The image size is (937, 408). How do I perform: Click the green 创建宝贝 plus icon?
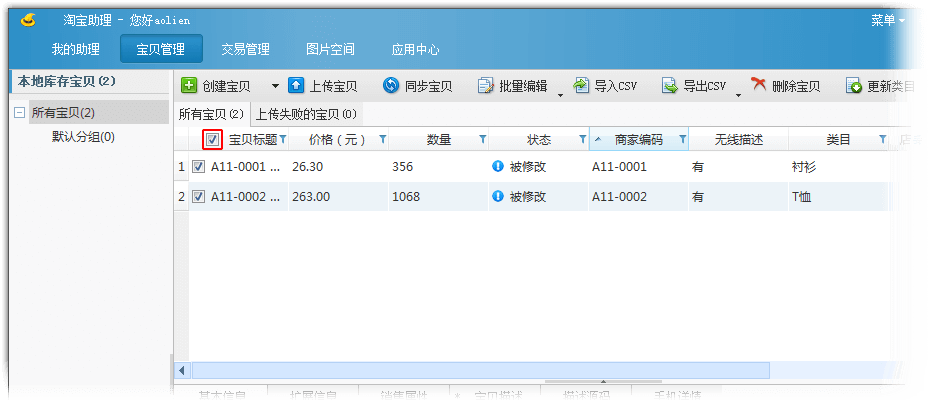(189, 85)
